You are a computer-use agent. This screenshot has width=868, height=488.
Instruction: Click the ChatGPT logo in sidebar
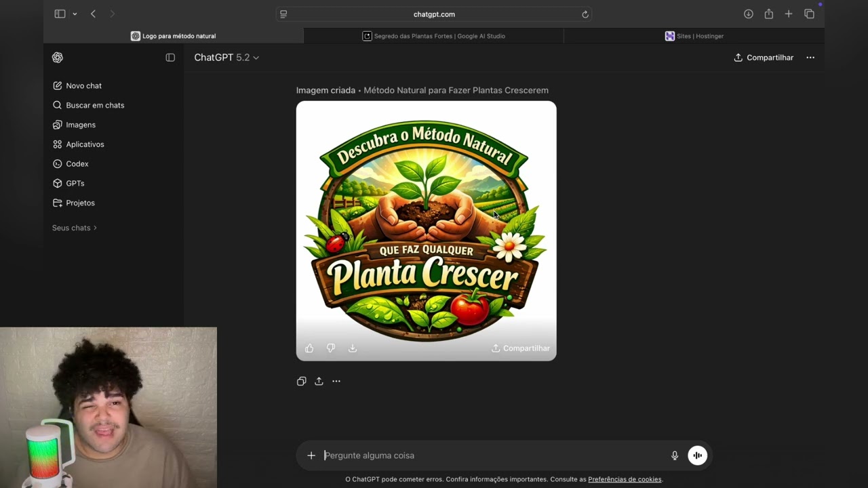click(x=58, y=58)
